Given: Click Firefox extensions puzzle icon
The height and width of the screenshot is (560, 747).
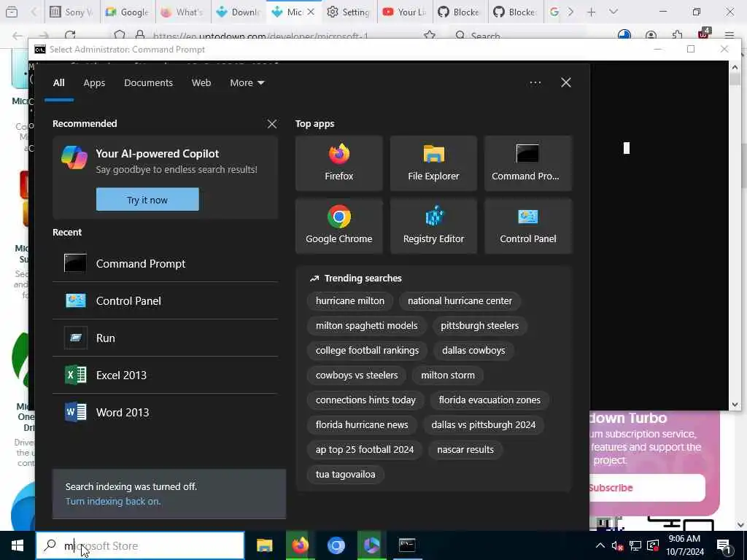Looking at the screenshot, I should click(677, 35).
